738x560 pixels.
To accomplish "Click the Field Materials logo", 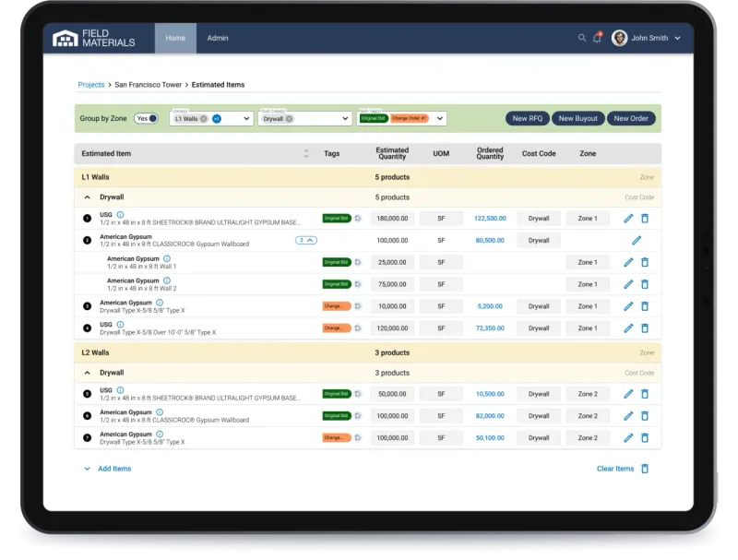I will coord(94,38).
